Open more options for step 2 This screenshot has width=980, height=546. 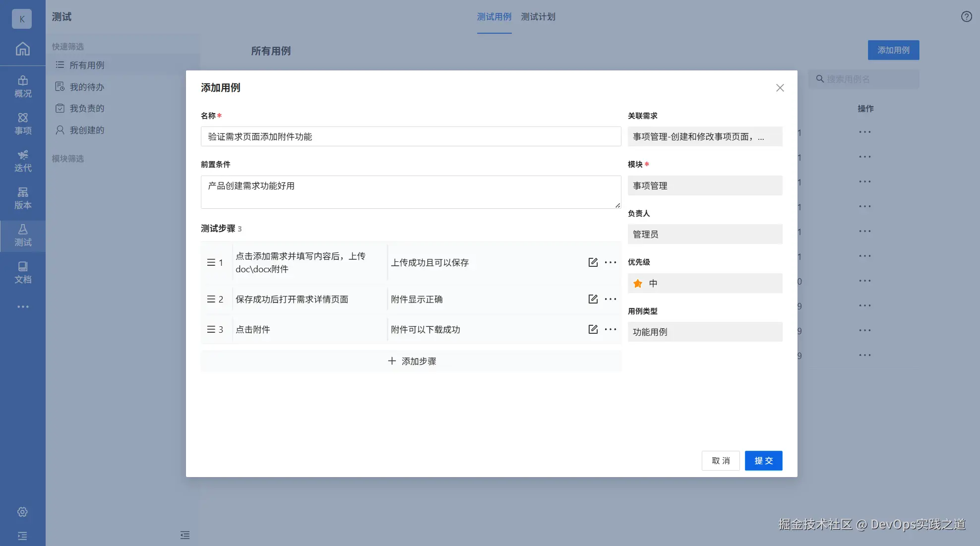tap(611, 299)
